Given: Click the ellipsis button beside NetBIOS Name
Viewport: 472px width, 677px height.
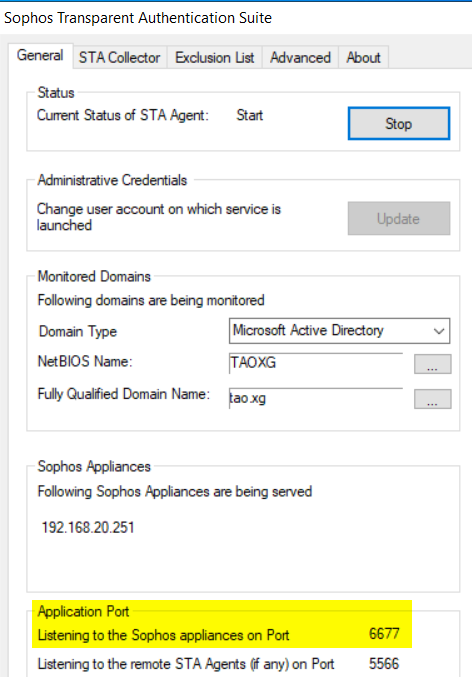Looking at the screenshot, I should [x=432, y=364].
